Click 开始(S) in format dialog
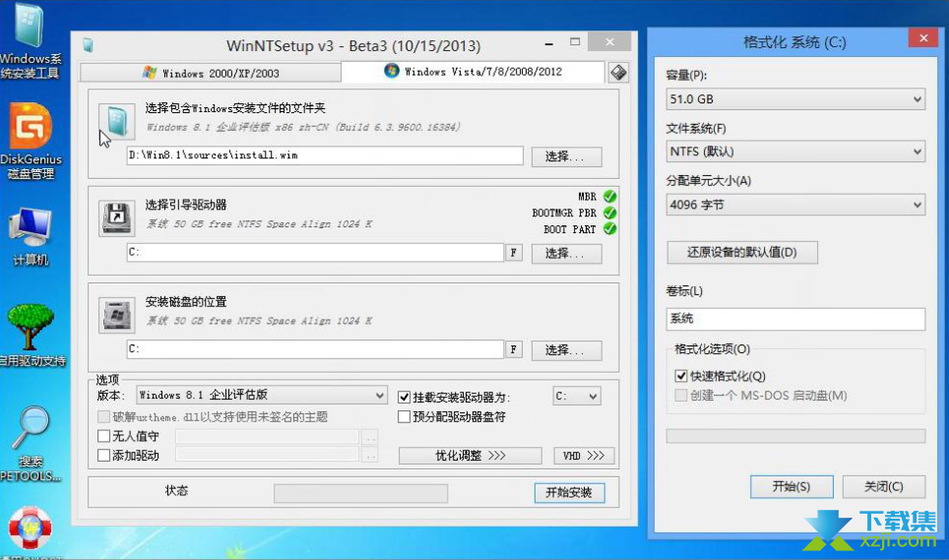The width and height of the screenshot is (949, 560). coord(791,486)
